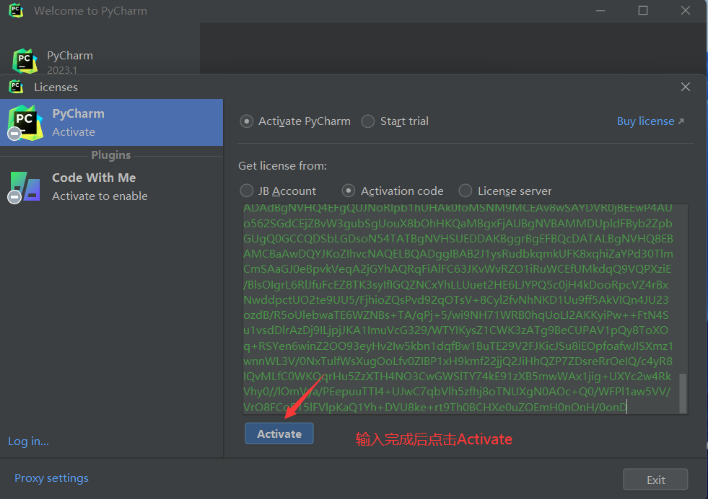Image resolution: width=708 pixels, height=499 pixels.
Task: Click the Activate button
Action: [x=279, y=434]
